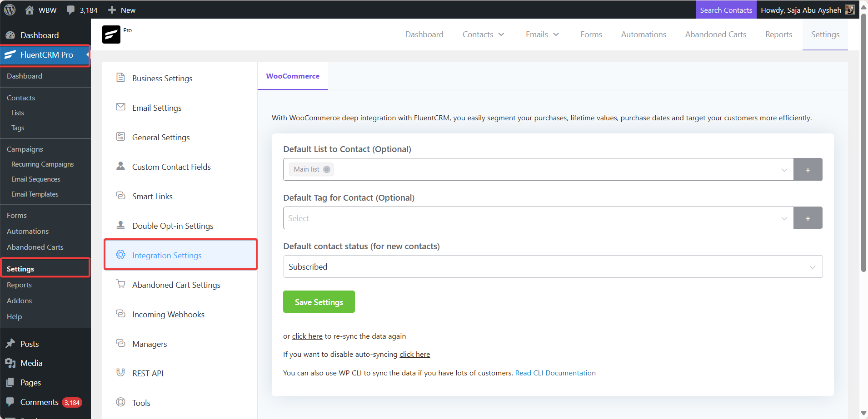Image resolution: width=868 pixels, height=419 pixels.
Task: Click the Incoming Webhooks icon
Action: coord(120,314)
